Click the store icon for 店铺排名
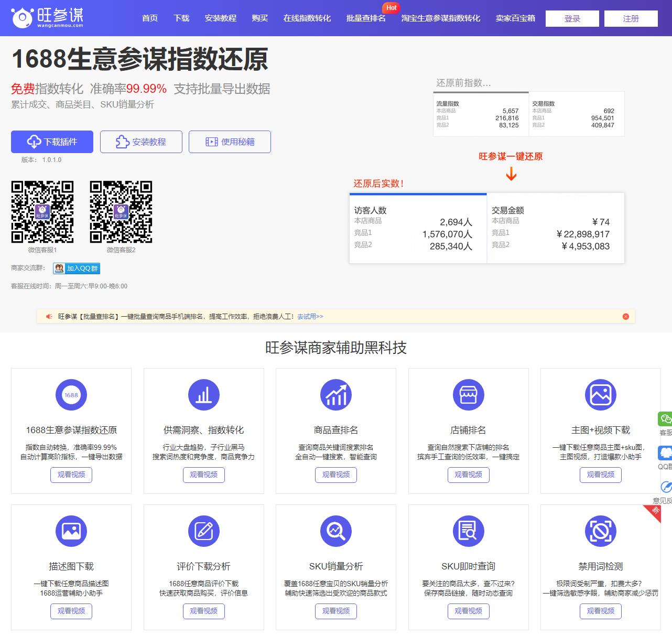The width and height of the screenshot is (672, 636). tap(468, 395)
